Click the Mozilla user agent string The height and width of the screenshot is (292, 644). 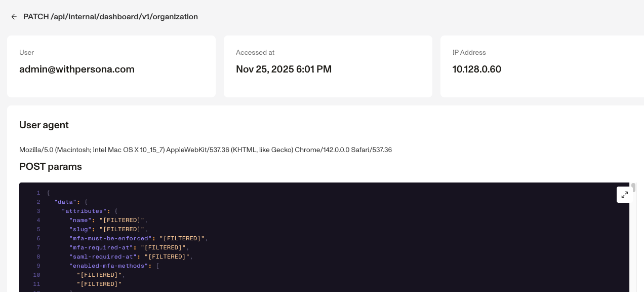tap(205, 150)
